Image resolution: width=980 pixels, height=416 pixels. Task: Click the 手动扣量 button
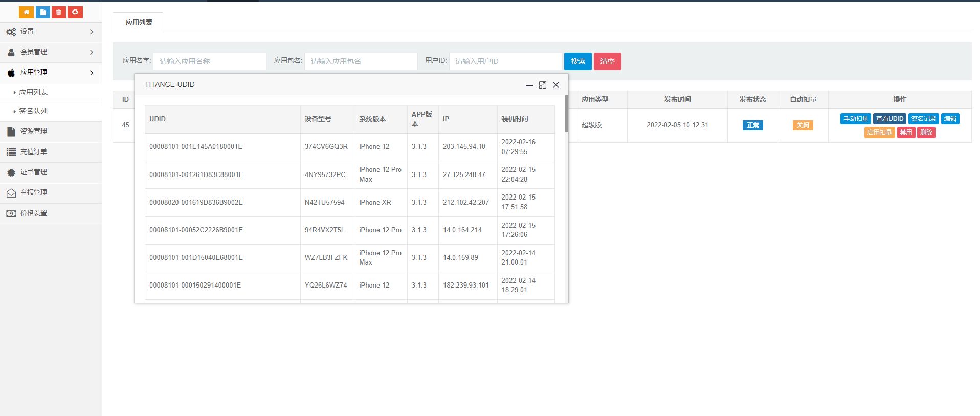point(856,119)
